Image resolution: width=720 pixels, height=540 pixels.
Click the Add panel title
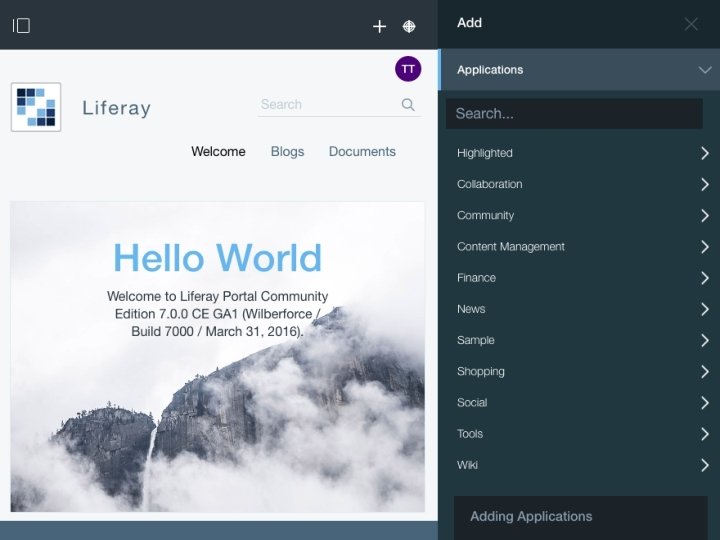pos(469,23)
